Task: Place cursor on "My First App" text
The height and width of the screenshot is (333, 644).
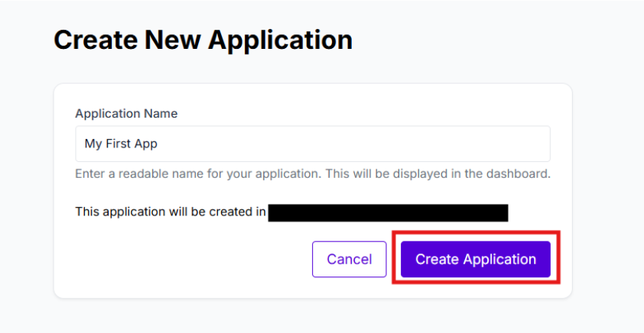Action: tap(121, 144)
